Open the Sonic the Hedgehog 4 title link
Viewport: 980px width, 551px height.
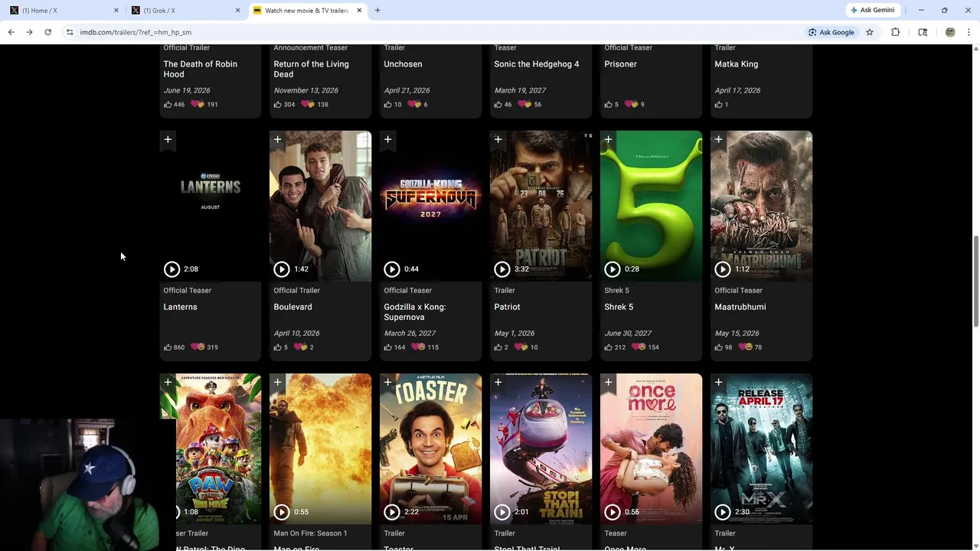(x=536, y=64)
